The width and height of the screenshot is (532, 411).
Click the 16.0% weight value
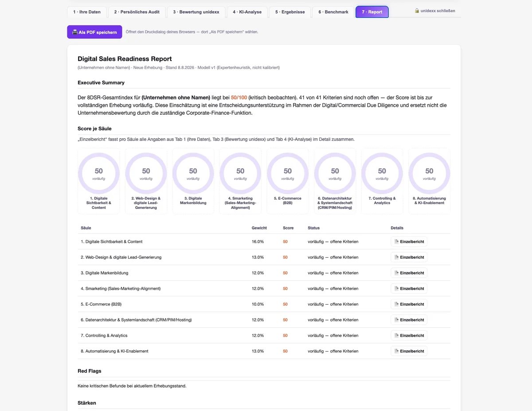[x=258, y=242]
